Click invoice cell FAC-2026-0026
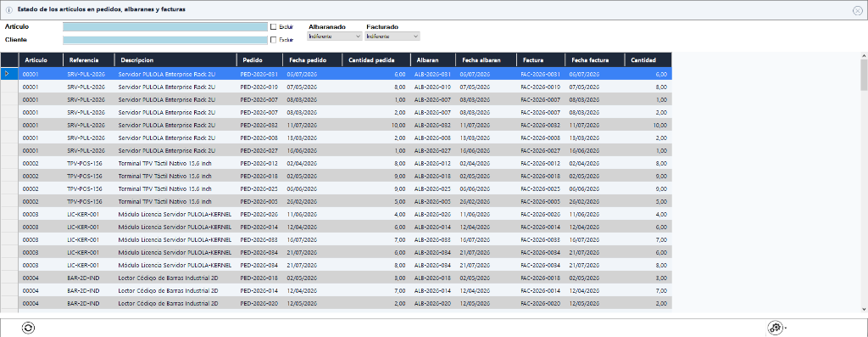Viewport: 868px width, 337px height. [x=541, y=214]
